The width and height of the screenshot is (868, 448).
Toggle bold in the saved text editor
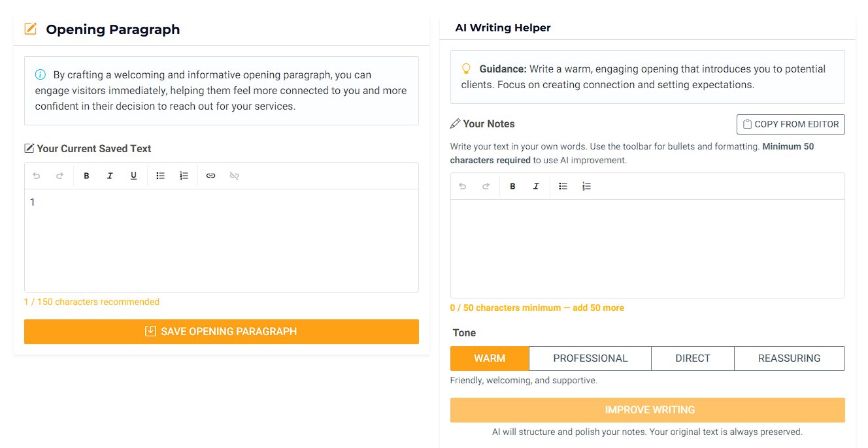pos(86,176)
